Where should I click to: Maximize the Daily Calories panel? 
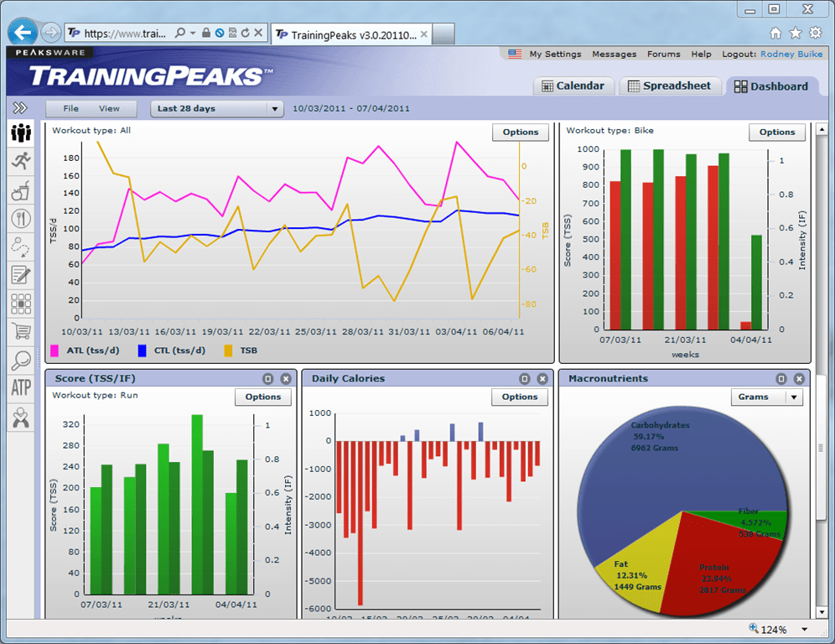[x=525, y=379]
